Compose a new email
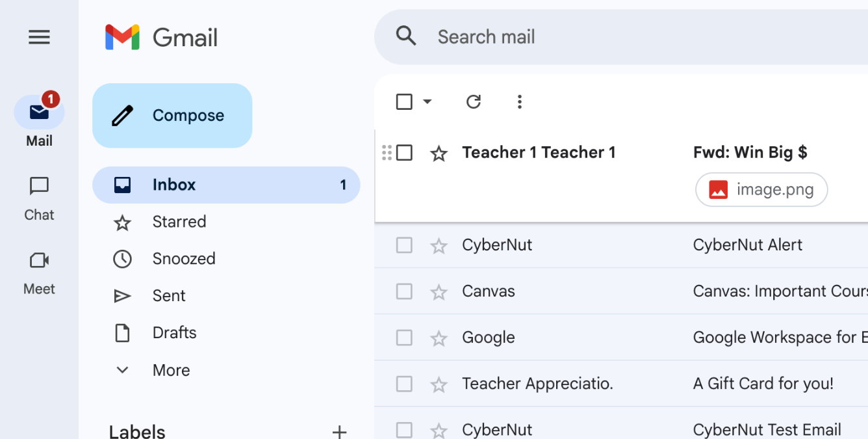 click(x=172, y=115)
